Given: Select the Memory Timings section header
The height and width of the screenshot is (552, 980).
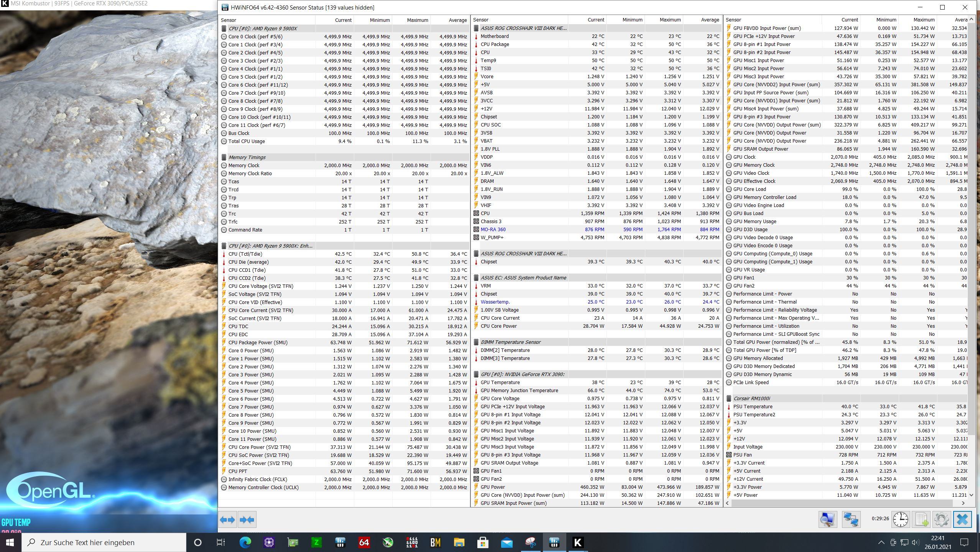Looking at the screenshot, I should coord(247,157).
